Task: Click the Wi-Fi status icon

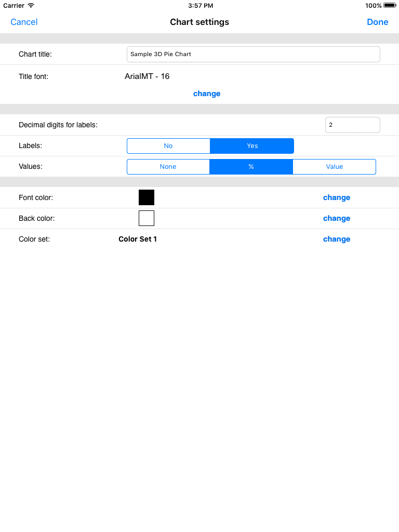Action: tap(31, 5)
